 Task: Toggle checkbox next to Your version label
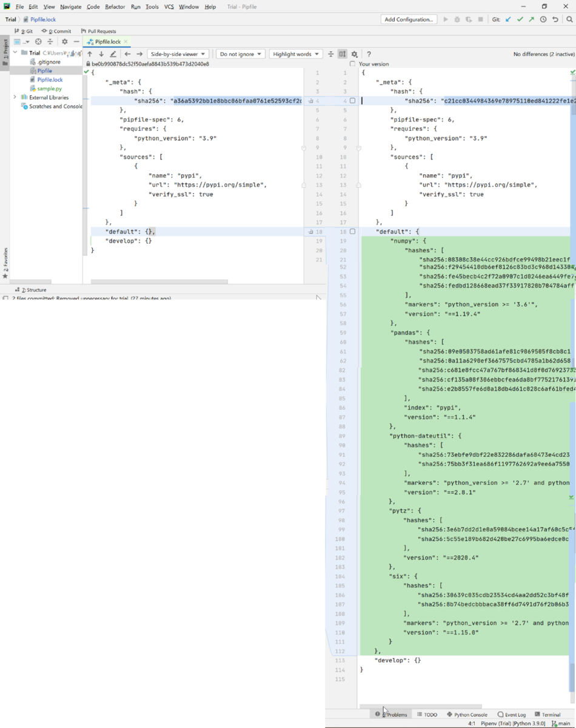pos(352,64)
